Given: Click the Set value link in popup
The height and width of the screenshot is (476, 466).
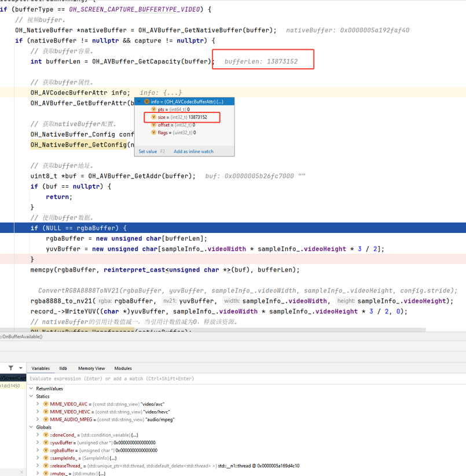Looking at the screenshot, I should point(148,152).
